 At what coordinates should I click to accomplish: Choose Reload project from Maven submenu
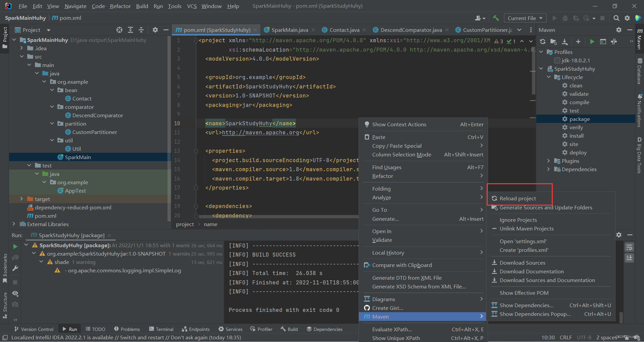[518, 198]
